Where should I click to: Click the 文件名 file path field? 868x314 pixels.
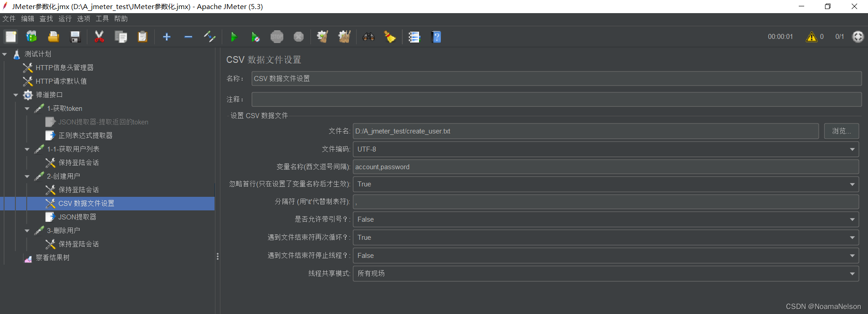(586, 131)
